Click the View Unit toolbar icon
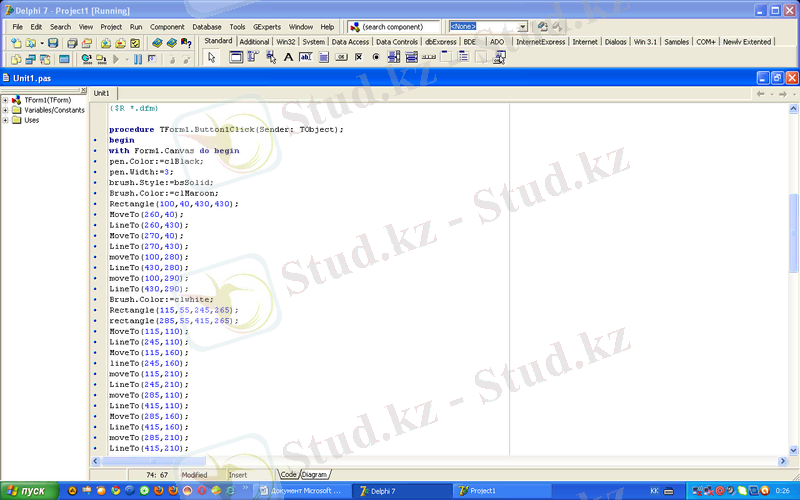This screenshot has width=800, height=500. (16, 60)
